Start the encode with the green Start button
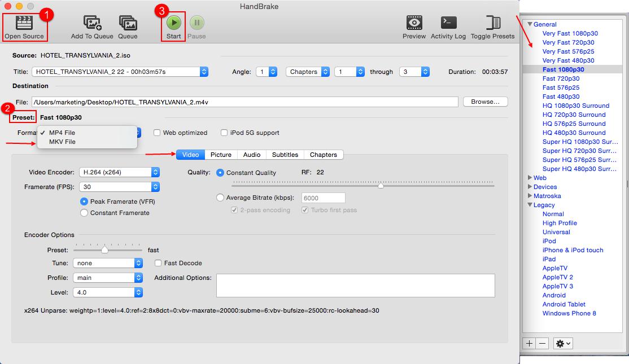The width and height of the screenshot is (629, 364). pyautogui.click(x=174, y=23)
